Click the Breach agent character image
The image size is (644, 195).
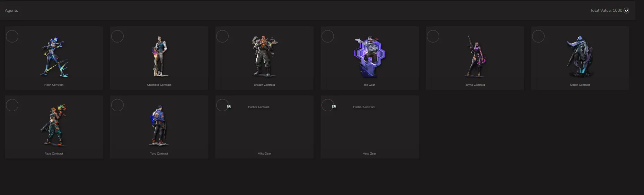[264, 56]
